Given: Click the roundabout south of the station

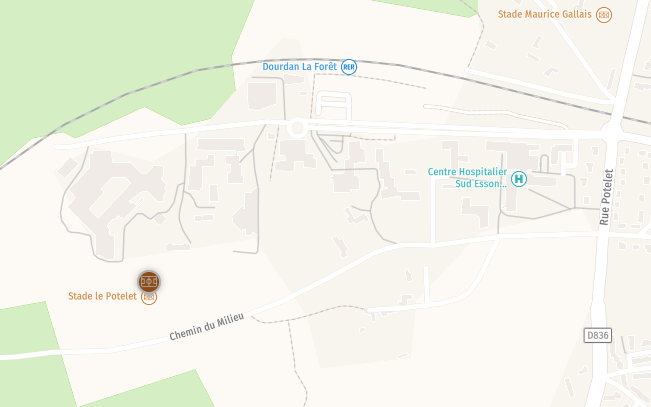Looking at the screenshot, I should [x=297, y=127].
